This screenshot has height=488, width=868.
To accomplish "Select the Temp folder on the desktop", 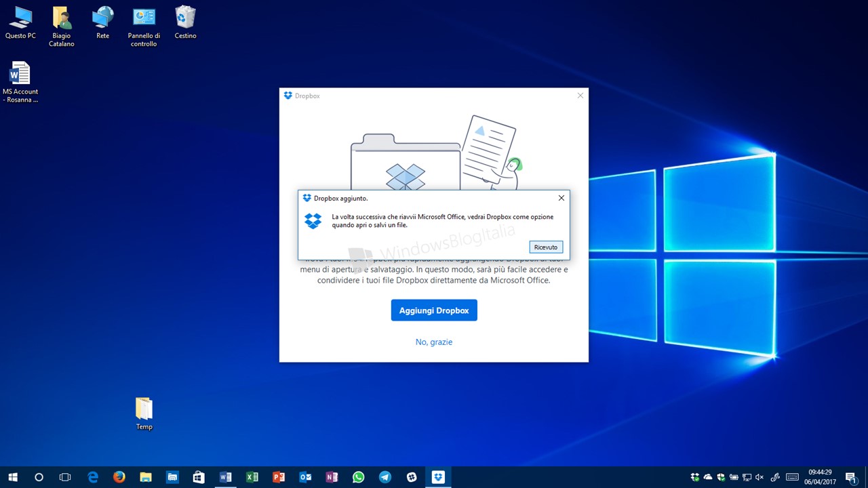I will pyautogui.click(x=144, y=414).
